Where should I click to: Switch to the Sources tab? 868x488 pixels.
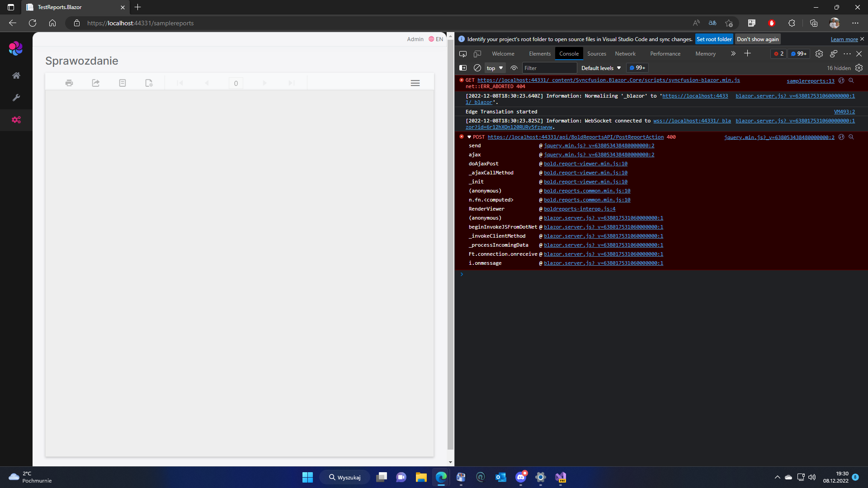click(596, 53)
